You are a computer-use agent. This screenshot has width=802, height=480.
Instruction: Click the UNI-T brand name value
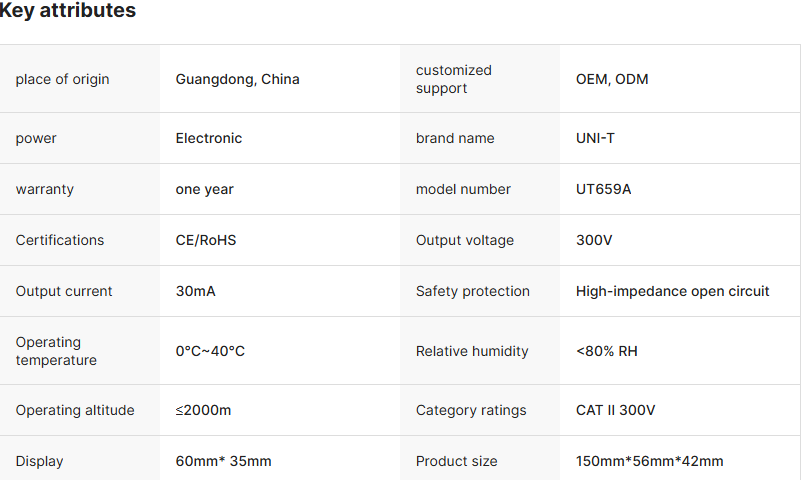point(595,138)
